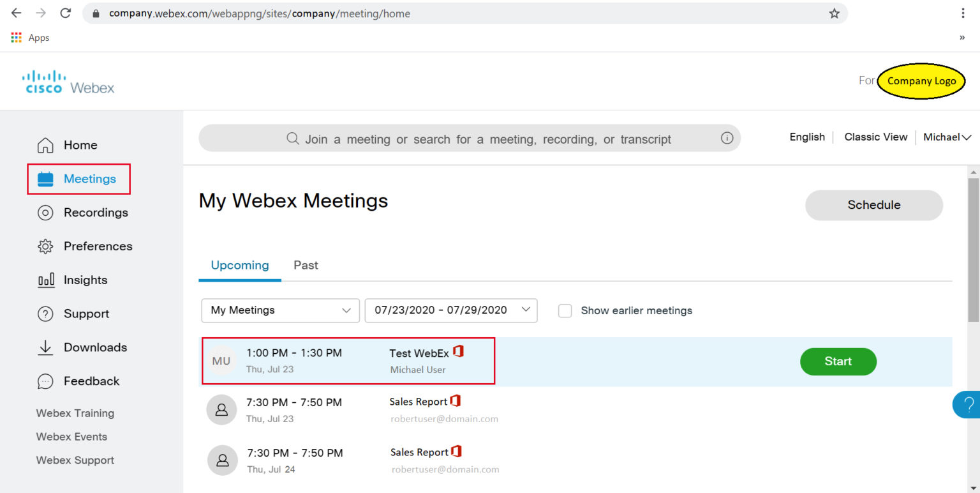Open the Webex Events link
Image resolution: width=980 pixels, height=493 pixels.
[71, 437]
